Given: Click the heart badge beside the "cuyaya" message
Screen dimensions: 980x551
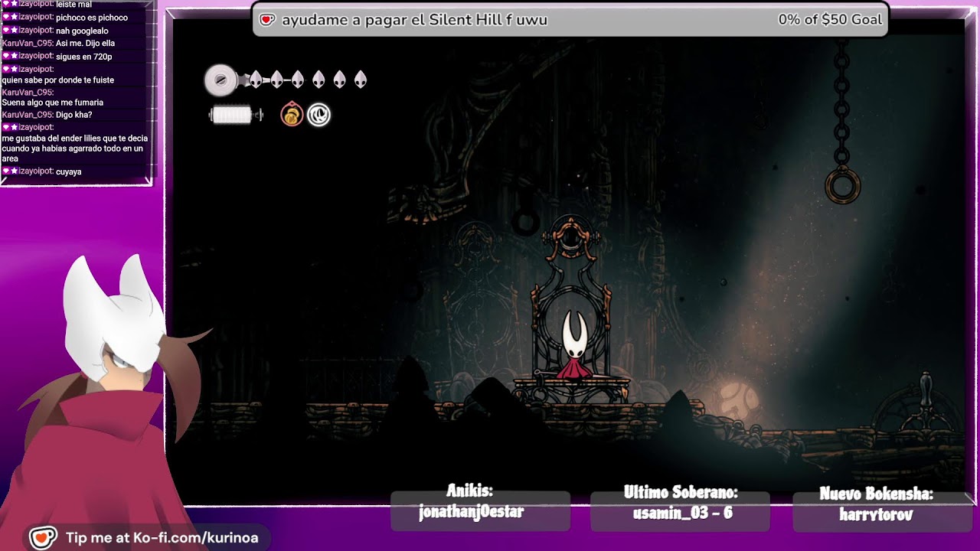Looking at the screenshot, I should (x=6, y=171).
